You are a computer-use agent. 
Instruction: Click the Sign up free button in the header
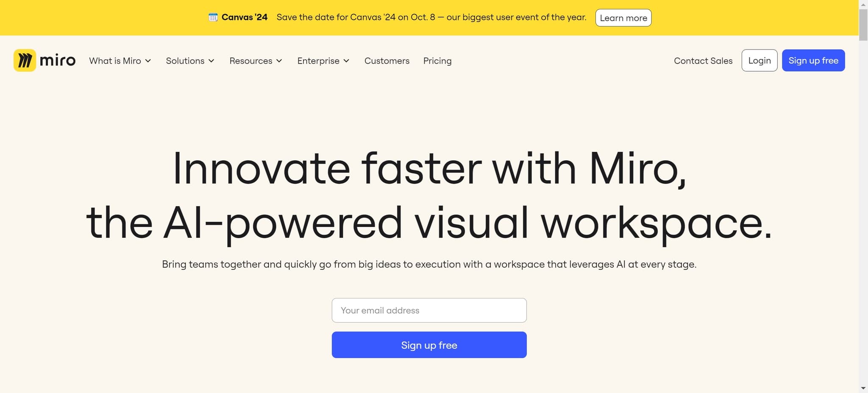click(x=813, y=60)
